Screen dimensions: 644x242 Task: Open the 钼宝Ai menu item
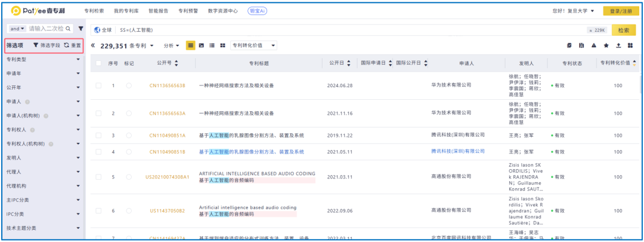[258, 11]
